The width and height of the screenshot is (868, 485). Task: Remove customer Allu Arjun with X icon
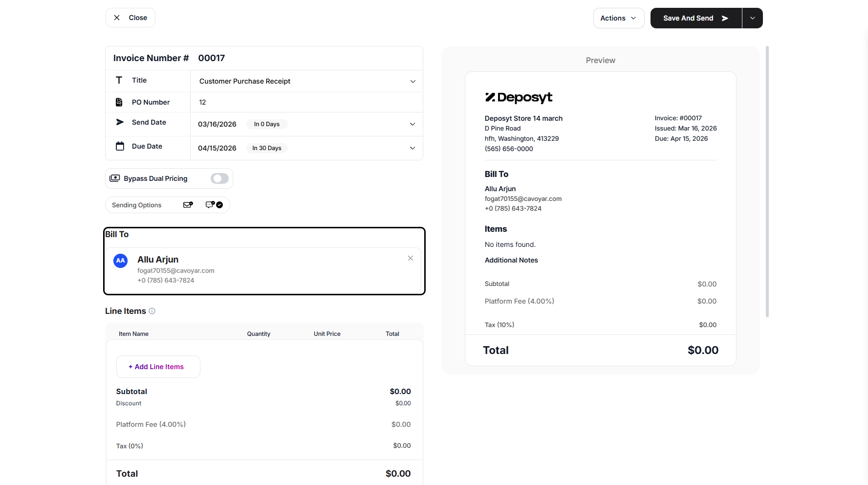point(411,258)
